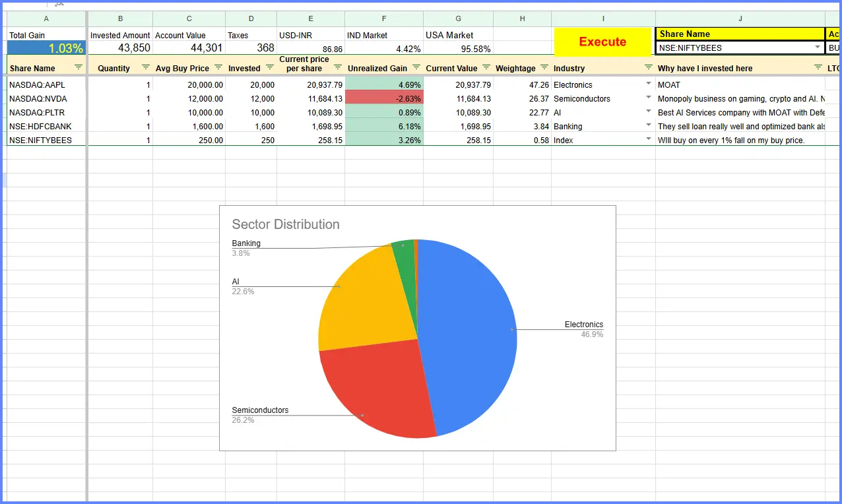Select AAPL unrealized gain 4.69% cell
Image resolution: width=842 pixels, height=504 pixels.
pos(384,84)
